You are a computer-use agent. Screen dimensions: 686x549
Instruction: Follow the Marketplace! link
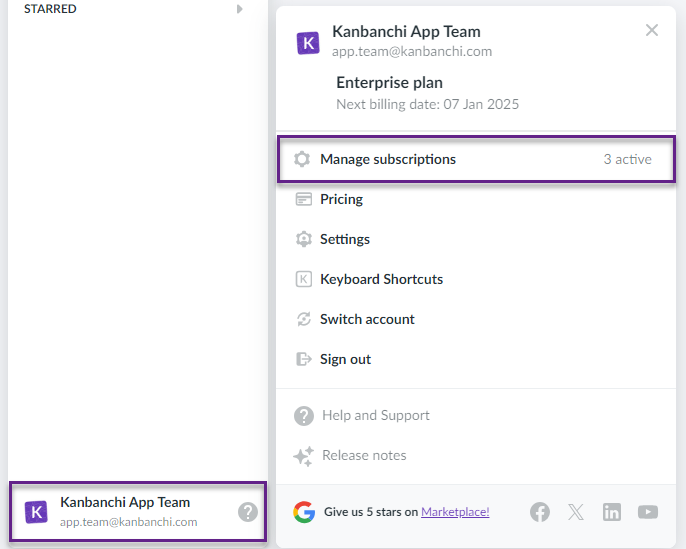click(455, 512)
